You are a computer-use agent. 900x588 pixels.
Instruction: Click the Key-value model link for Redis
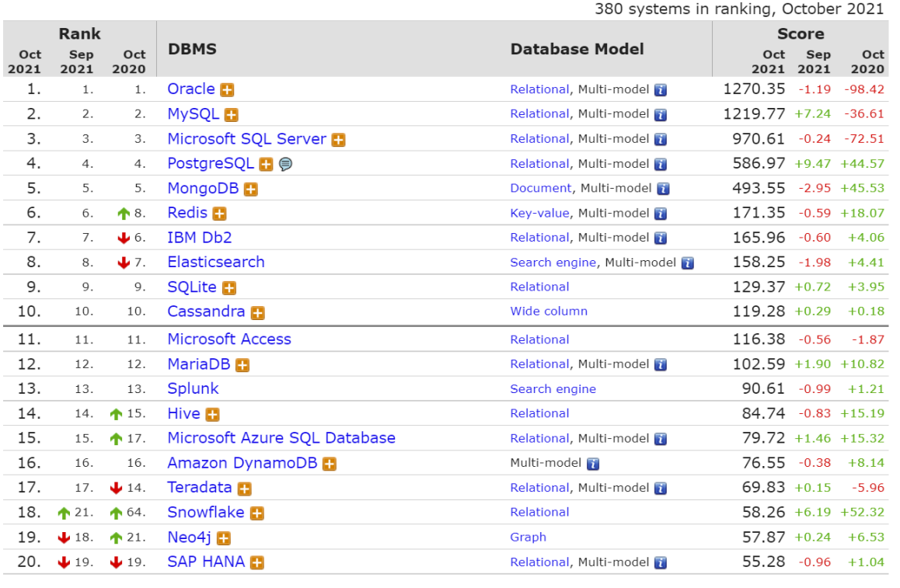pos(539,214)
